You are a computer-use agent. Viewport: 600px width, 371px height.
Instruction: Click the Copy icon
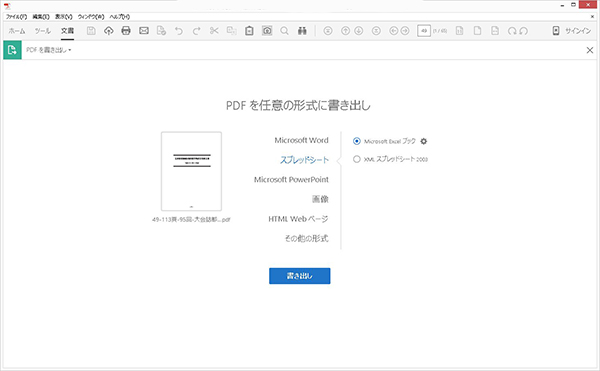tap(232, 31)
